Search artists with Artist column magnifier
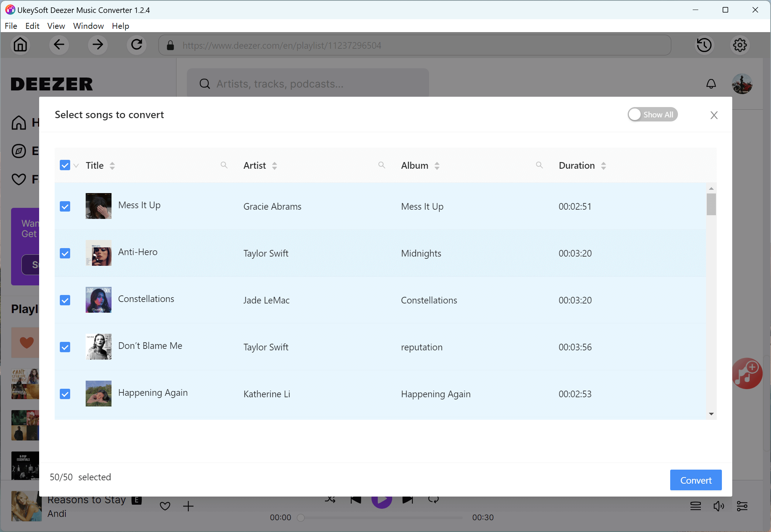 tap(381, 165)
